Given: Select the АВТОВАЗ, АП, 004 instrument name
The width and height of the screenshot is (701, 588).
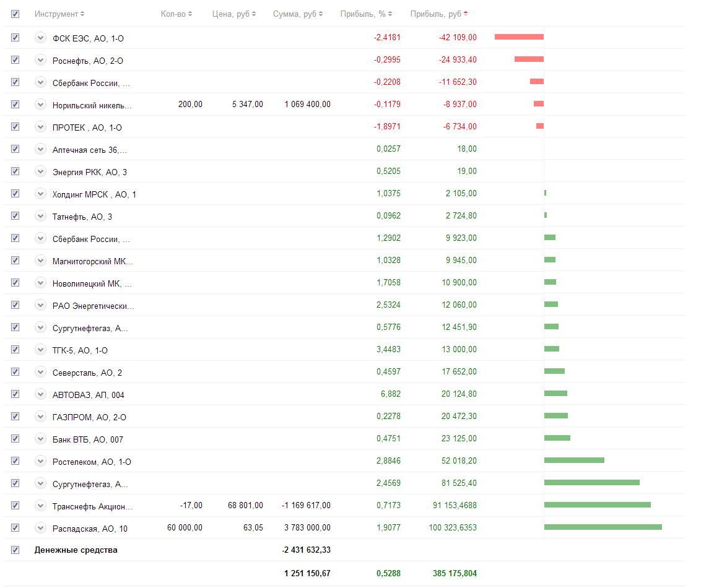Looking at the screenshot, I should point(89,395).
